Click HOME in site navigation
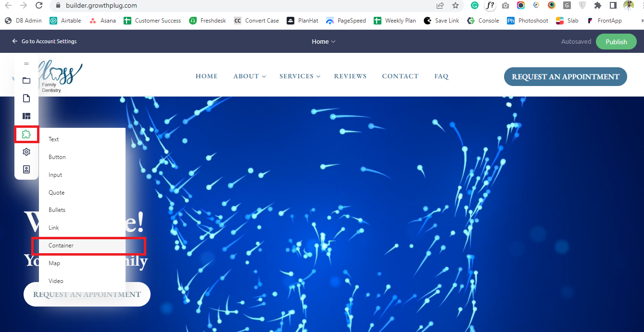The image size is (644, 332). [x=207, y=76]
